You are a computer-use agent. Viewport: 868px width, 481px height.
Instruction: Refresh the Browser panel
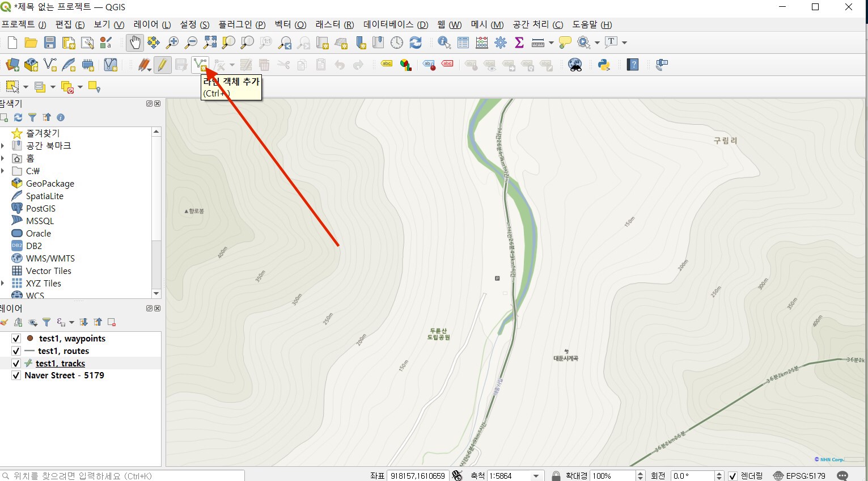[18, 117]
